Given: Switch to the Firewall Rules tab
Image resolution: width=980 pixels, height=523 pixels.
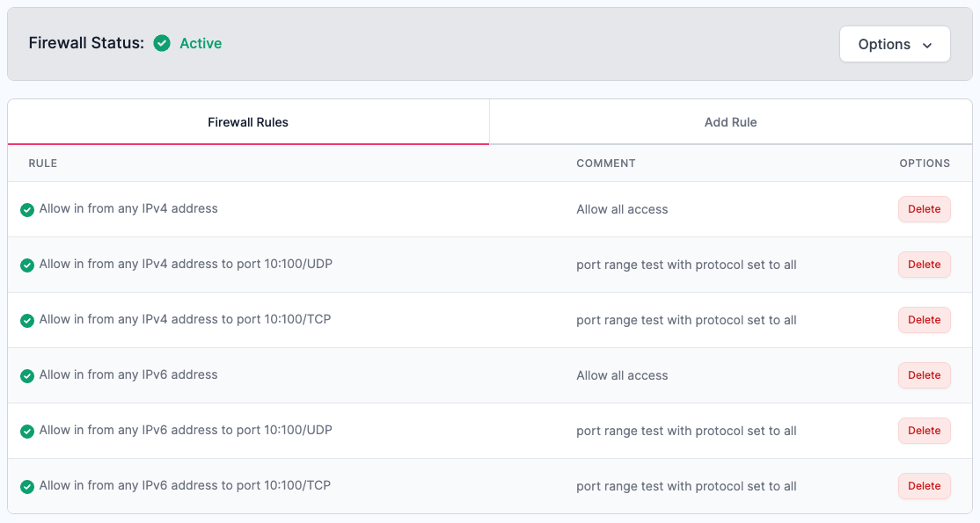Looking at the screenshot, I should pos(248,122).
